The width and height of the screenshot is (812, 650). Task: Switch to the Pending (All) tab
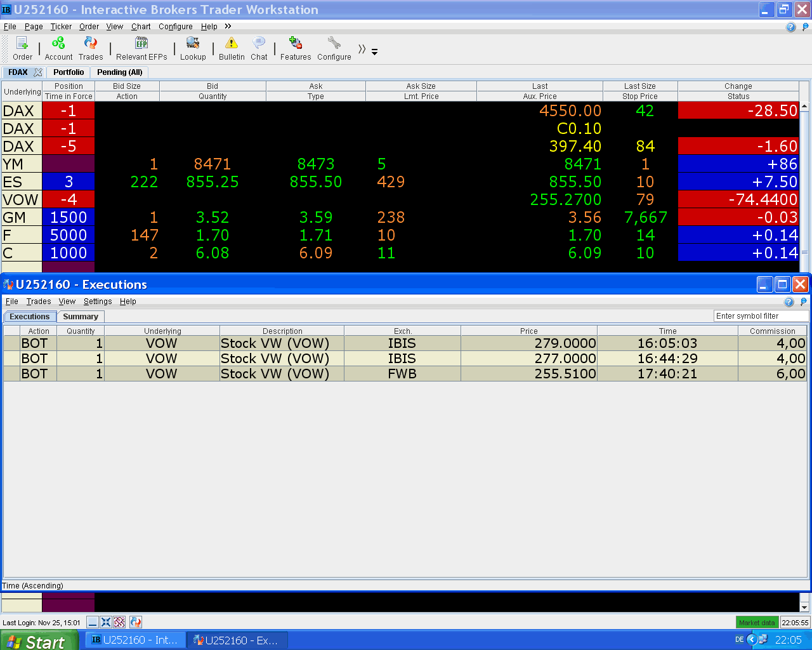[120, 72]
